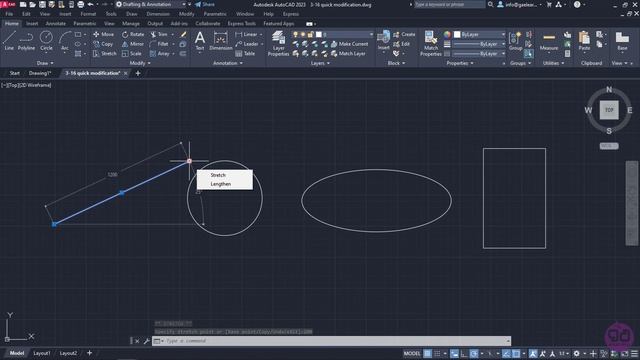Expand the Block panel
The width and height of the screenshot is (640, 360).
pyautogui.click(x=396, y=63)
